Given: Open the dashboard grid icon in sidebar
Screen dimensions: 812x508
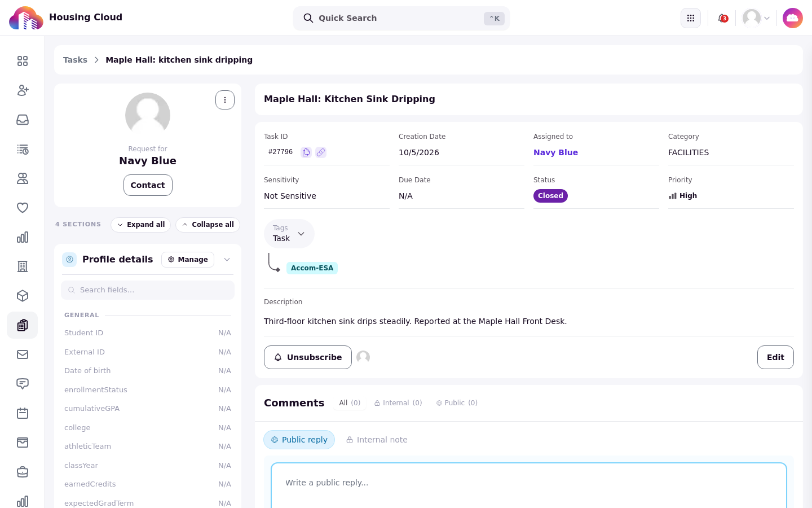Looking at the screenshot, I should 23,61.
